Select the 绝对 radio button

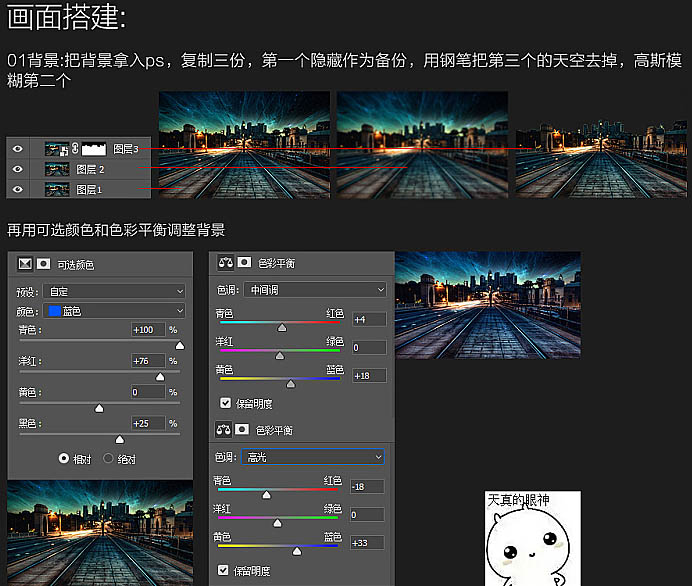click(108, 458)
